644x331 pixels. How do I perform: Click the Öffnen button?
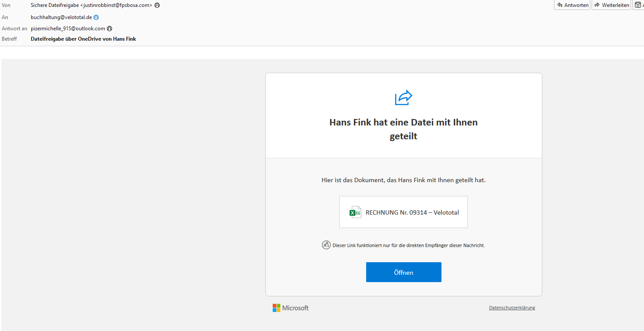(x=403, y=272)
